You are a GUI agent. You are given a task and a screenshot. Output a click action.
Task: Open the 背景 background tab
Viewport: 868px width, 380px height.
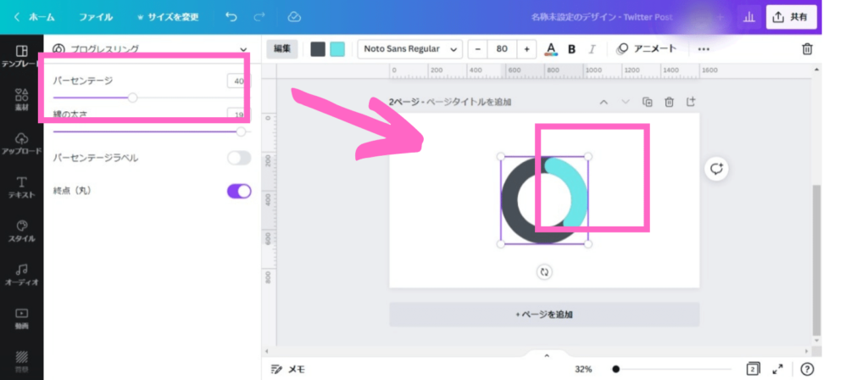pos(21,360)
